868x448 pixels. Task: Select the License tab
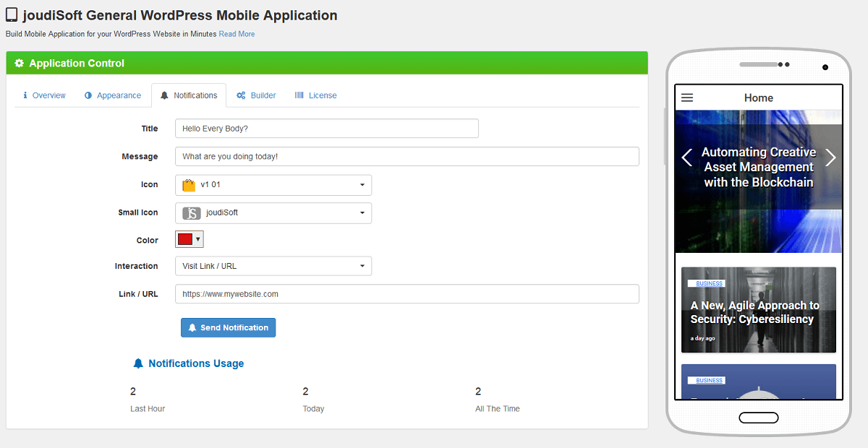click(x=316, y=95)
